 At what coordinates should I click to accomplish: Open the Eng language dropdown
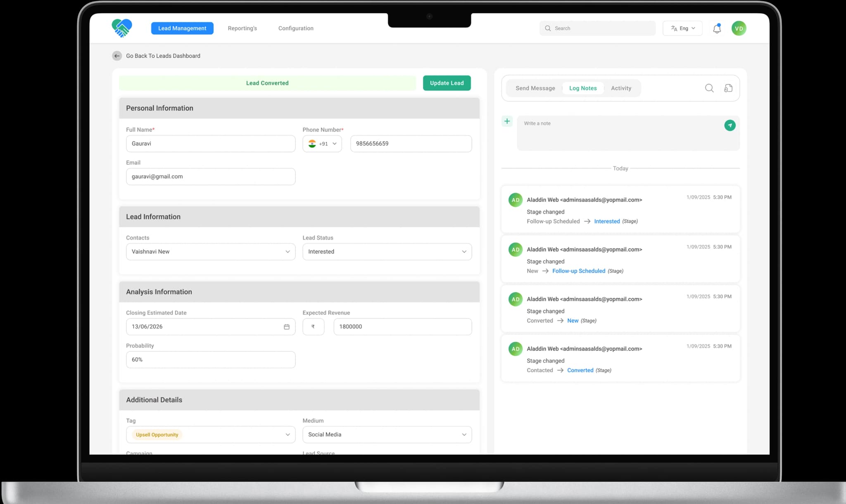(x=682, y=28)
